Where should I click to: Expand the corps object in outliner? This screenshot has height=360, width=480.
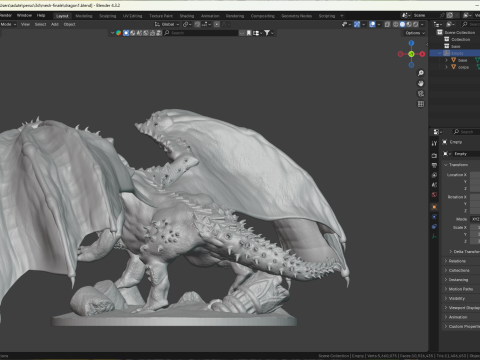click(x=446, y=67)
